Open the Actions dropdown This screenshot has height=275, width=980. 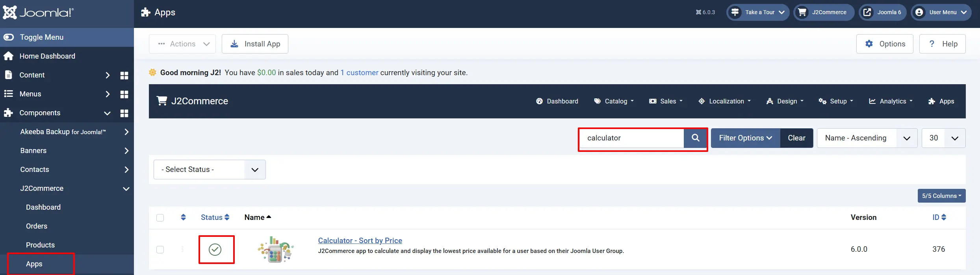point(182,44)
